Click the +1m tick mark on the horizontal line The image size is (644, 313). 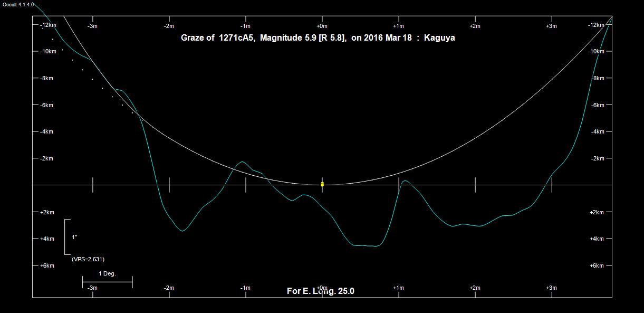click(399, 185)
